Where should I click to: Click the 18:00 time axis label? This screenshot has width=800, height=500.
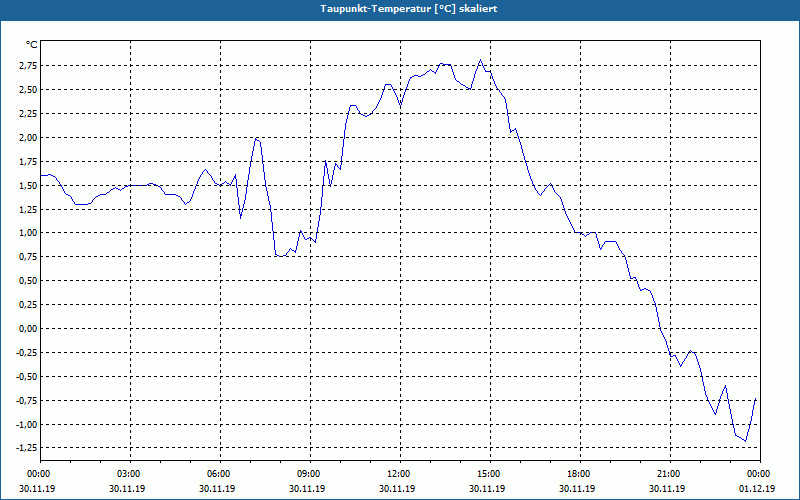coord(580,474)
